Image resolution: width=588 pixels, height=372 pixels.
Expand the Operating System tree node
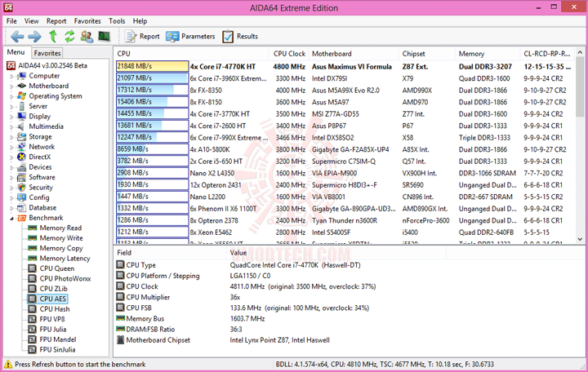[x=11, y=96]
